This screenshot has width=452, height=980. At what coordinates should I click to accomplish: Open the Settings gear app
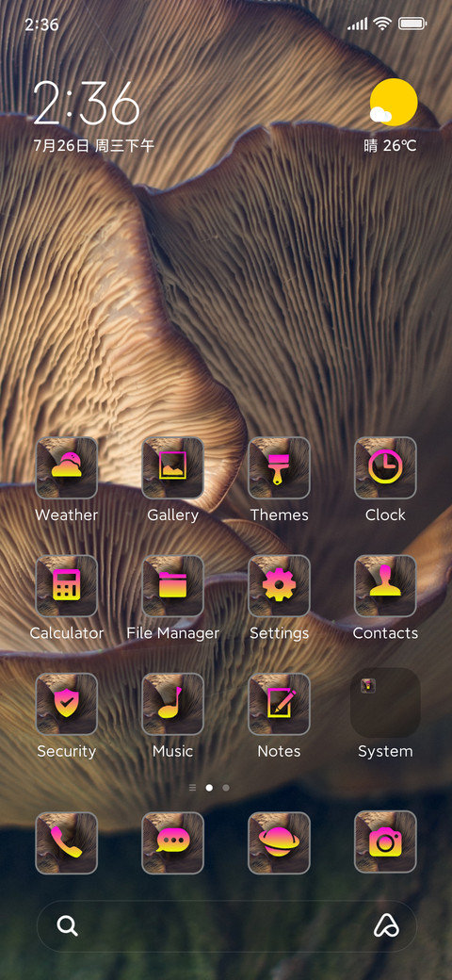[x=279, y=585]
